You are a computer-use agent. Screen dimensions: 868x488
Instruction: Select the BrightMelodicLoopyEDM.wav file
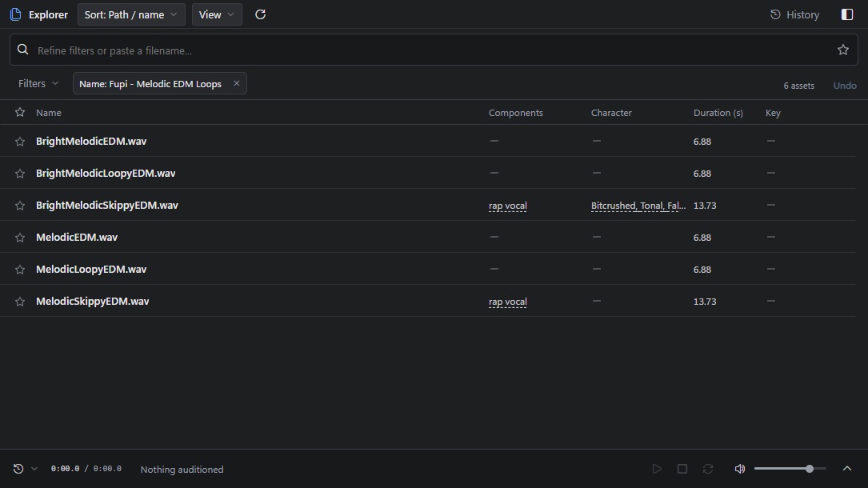point(106,173)
